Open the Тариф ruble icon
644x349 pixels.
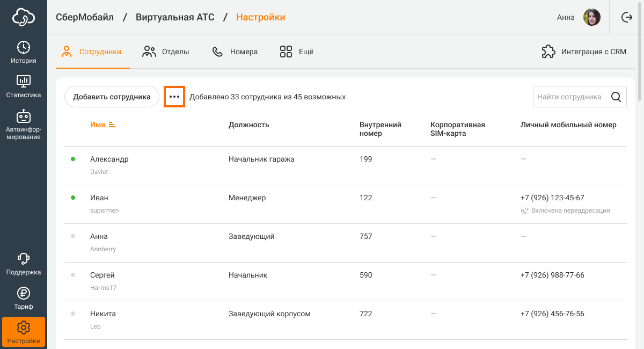[24, 298]
